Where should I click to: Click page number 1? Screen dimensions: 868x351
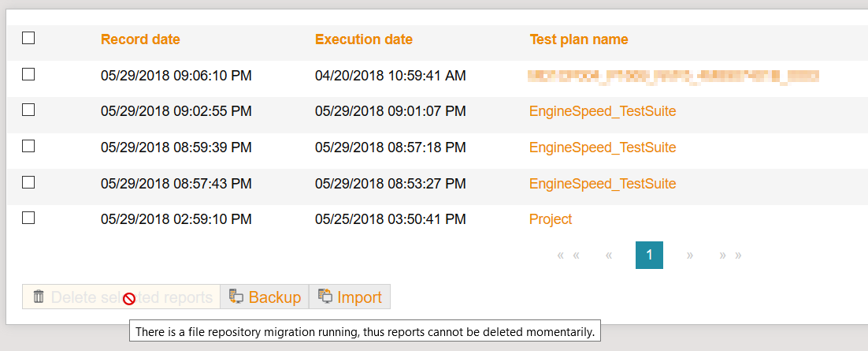pos(649,255)
